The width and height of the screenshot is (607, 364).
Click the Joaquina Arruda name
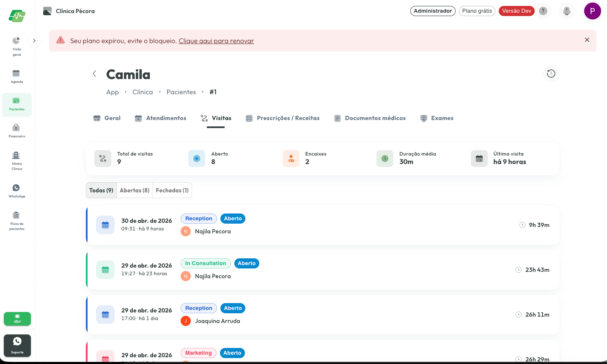pos(217,321)
